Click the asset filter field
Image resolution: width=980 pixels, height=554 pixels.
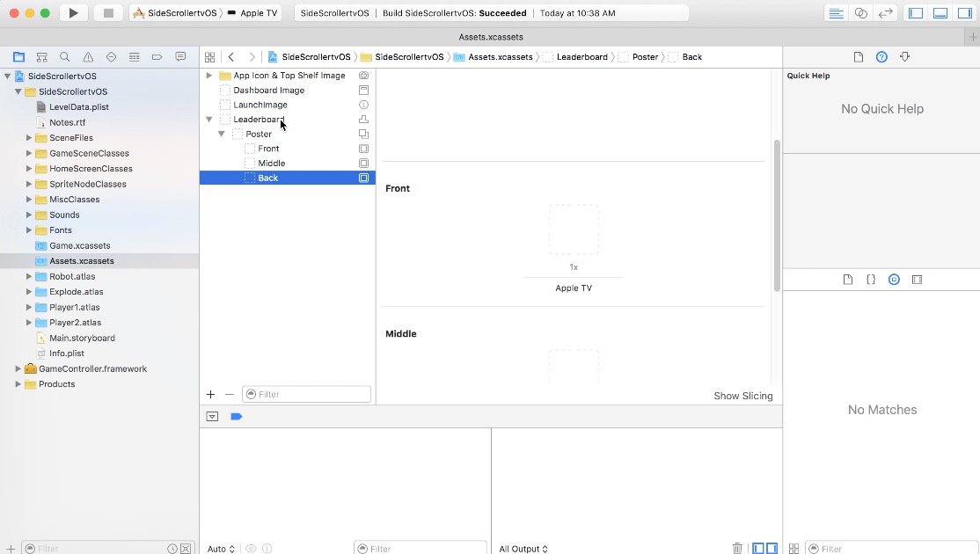[306, 394]
